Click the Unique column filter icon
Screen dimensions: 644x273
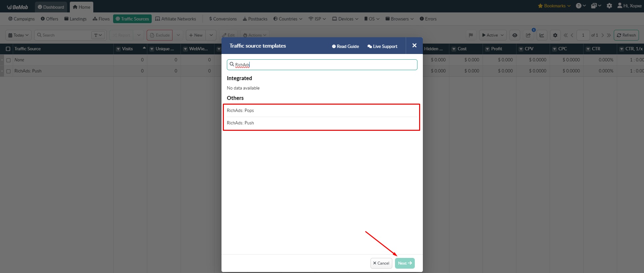tap(152, 49)
